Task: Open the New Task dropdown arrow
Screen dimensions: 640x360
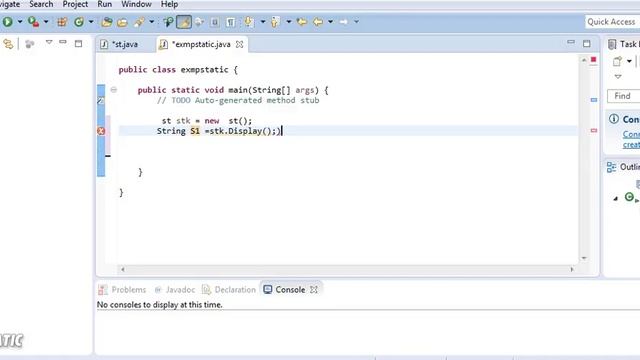Action: [x=629, y=61]
